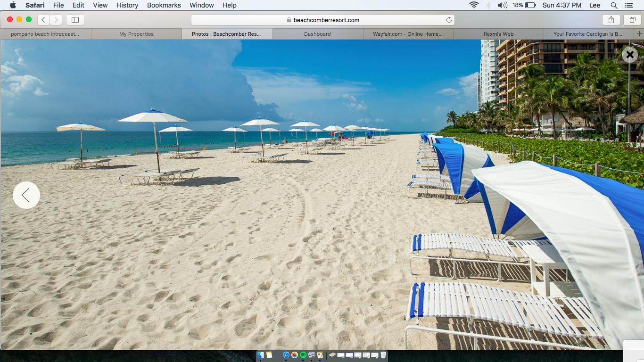The width and height of the screenshot is (644, 362).
Task: Add a new tab with the plus button
Action: click(639, 34)
